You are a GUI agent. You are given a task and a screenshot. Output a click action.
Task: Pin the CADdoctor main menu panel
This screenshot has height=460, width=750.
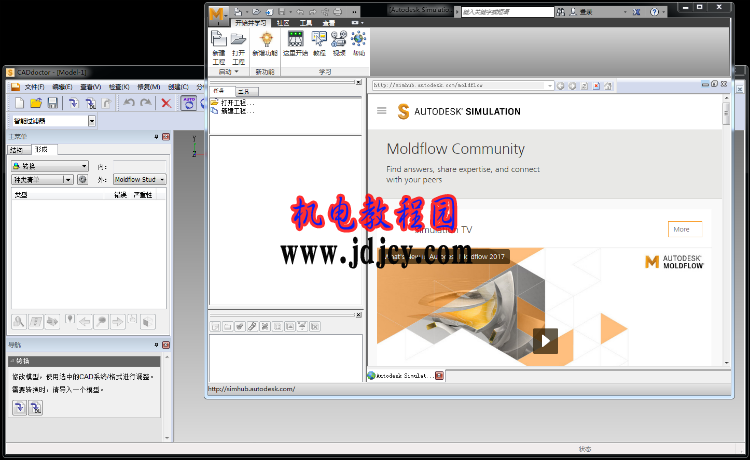[x=156, y=137]
